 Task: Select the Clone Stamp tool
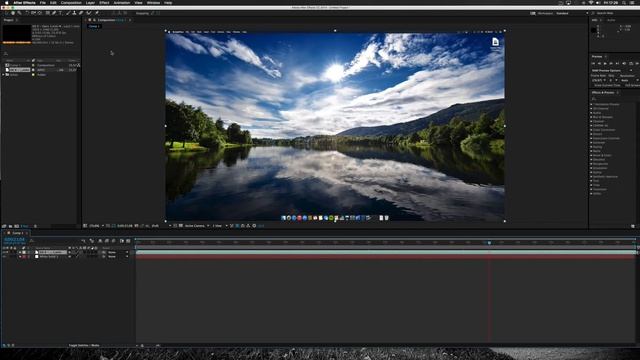click(74, 13)
